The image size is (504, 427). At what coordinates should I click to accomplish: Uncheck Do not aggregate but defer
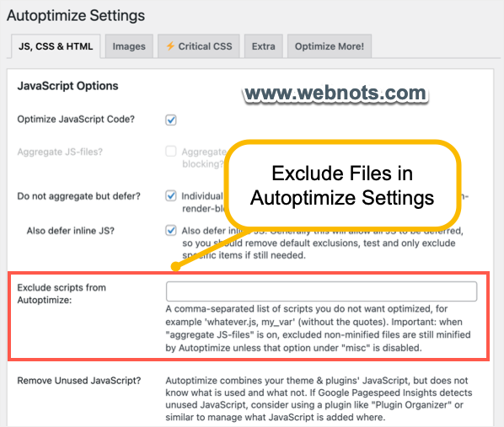coord(171,195)
